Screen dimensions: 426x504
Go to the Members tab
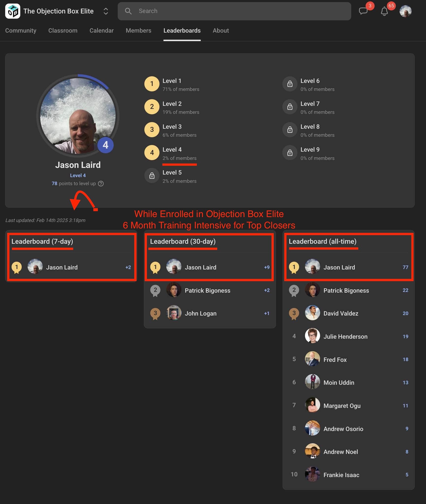pyautogui.click(x=138, y=31)
